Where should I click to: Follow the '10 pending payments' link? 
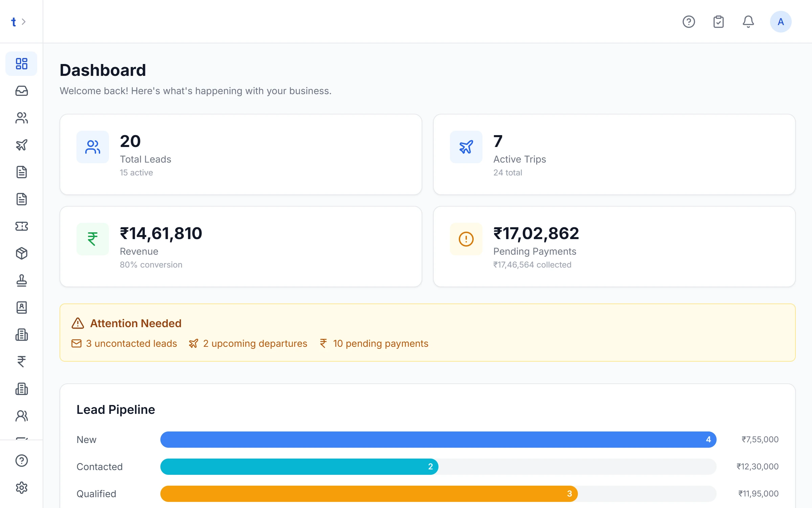pyautogui.click(x=374, y=343)
